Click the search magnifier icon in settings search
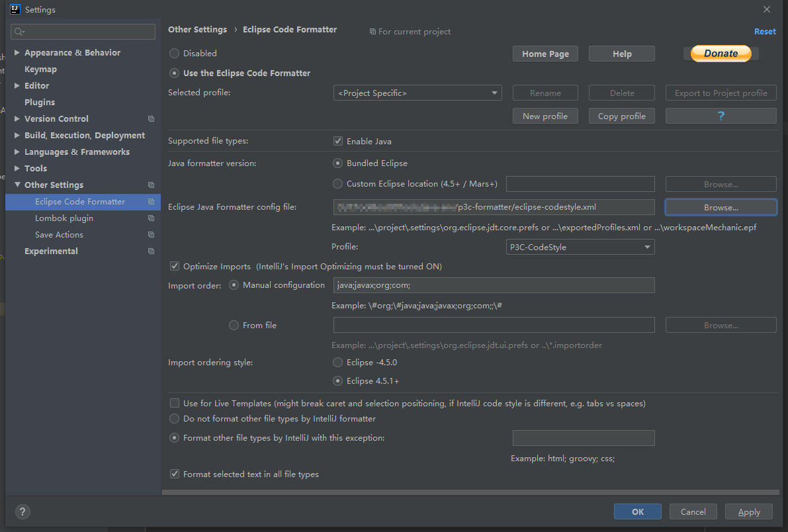 [19, 32]
